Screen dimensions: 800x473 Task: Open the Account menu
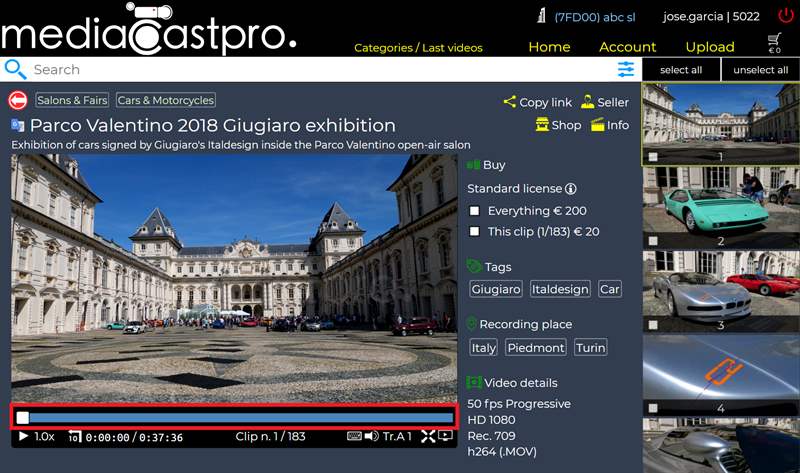[628, 47]
